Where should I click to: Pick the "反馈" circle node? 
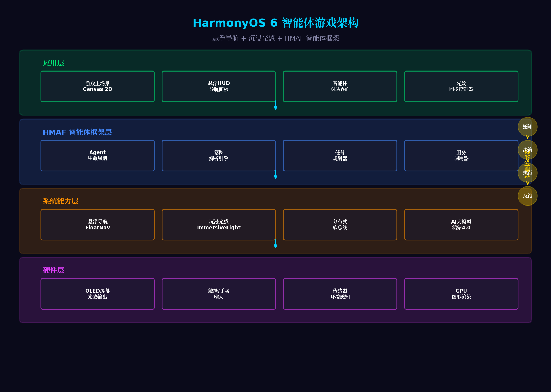[x=528, y=196]
